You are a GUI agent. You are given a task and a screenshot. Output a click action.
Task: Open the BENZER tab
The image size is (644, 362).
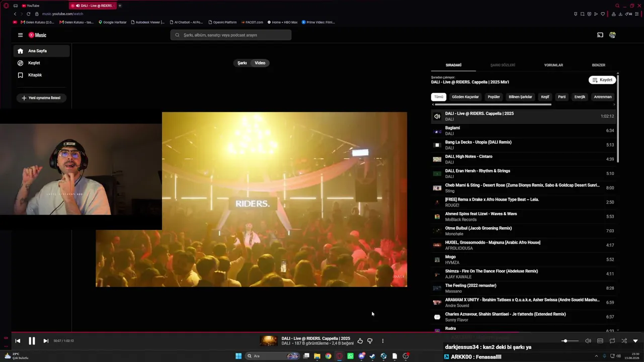coord(599,65)
